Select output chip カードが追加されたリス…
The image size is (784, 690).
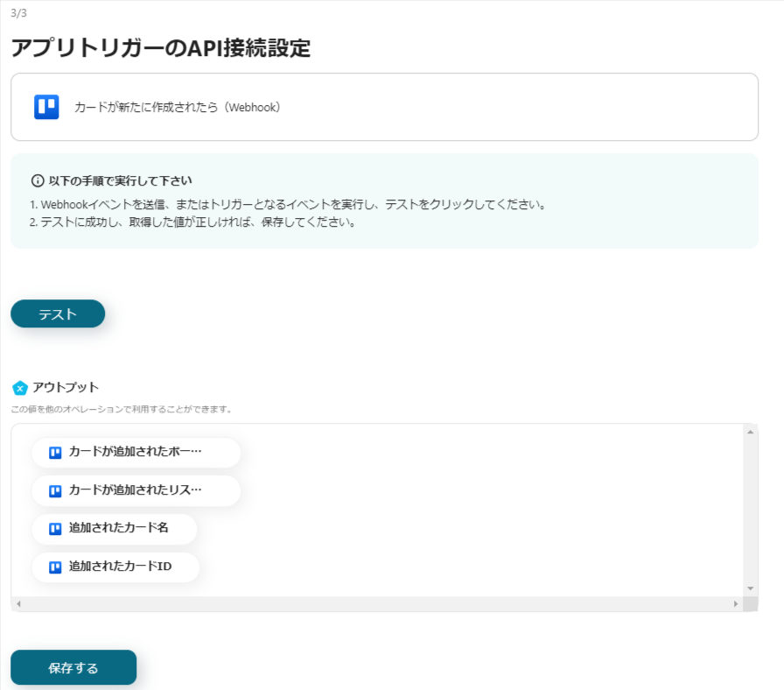coord(136,490)
